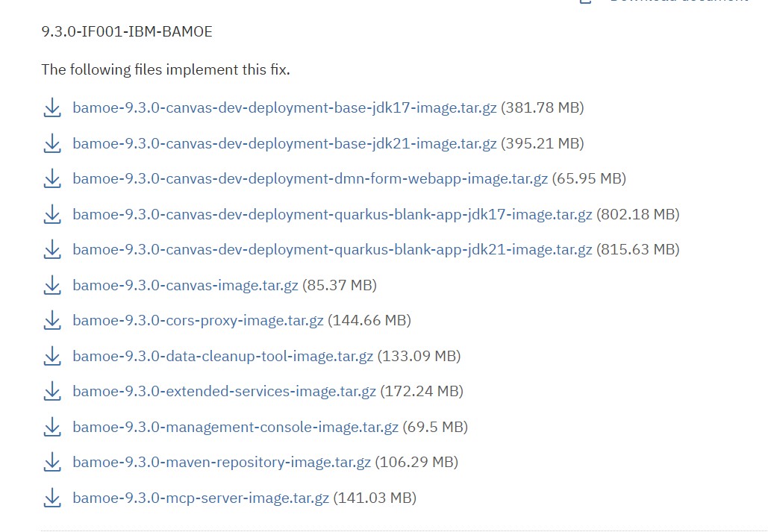Screen dimensions: 768x532
Task: Click the (381.78 MB) file size
Action: point(542,107)
